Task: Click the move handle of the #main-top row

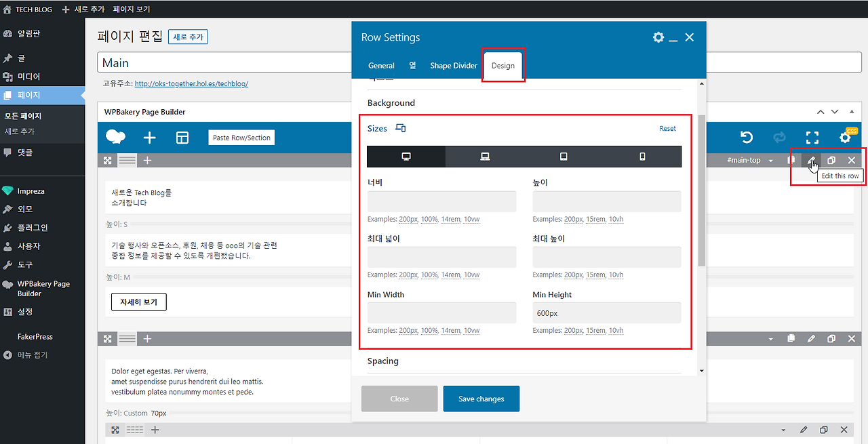Action: [x=108, y=161]
